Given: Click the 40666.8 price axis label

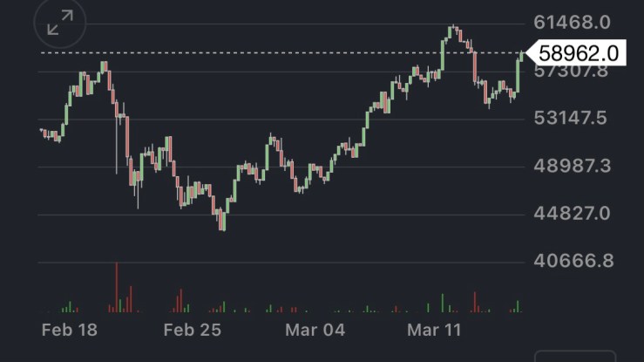Looking at the screenshot, I should pos(573,261).
